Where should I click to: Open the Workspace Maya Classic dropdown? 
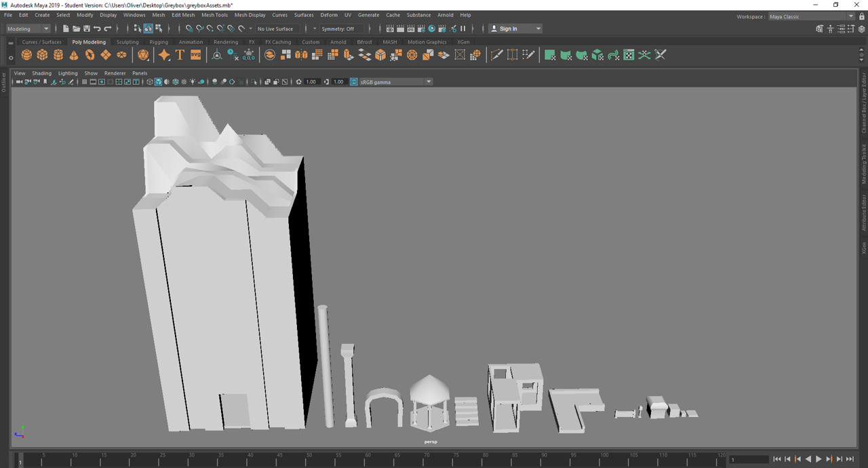811,16
